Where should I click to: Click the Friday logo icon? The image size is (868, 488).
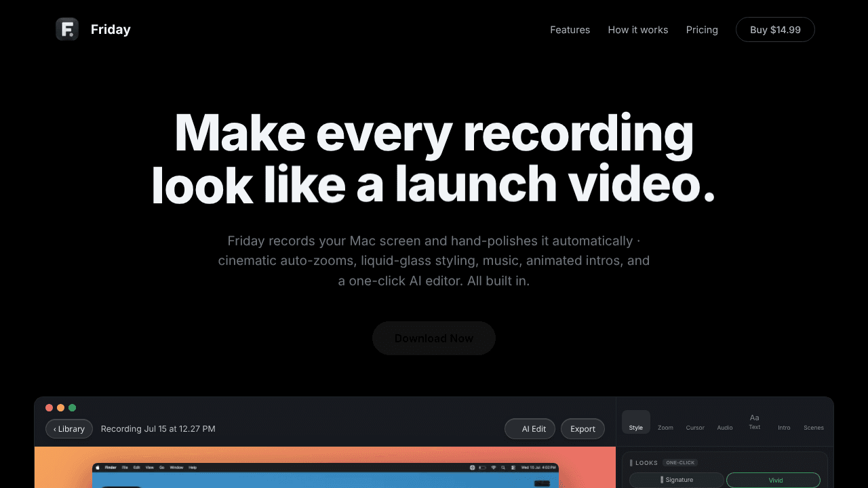(x=67, y=29)
